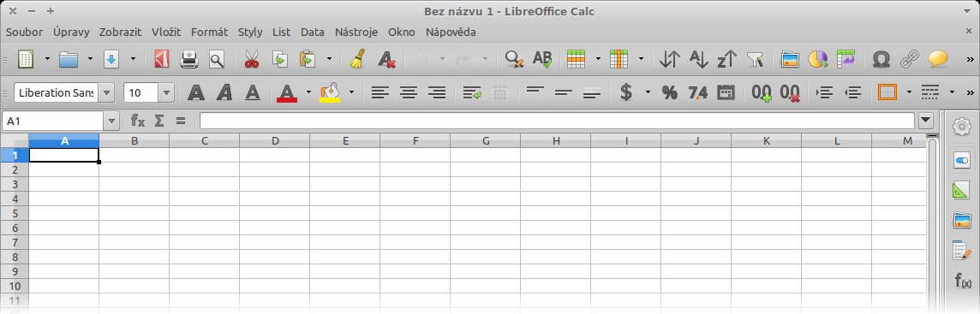Open Save dropdown arrow
980x314 pixels.
[133, 59]
